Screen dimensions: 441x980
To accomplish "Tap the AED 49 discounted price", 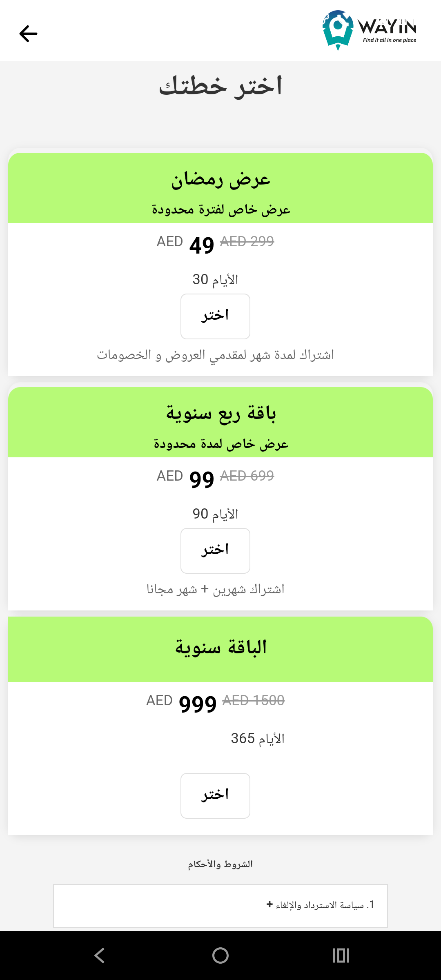I will pos(202,245).
